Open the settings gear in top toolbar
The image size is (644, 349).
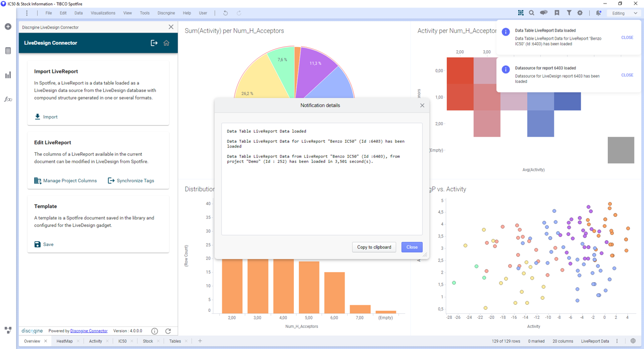tap(580, 13)
